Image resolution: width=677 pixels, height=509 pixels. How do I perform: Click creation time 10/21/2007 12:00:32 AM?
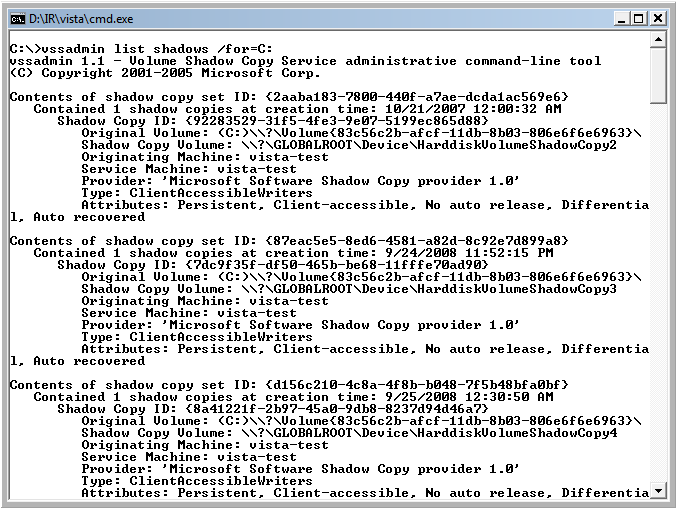[473, 109]
